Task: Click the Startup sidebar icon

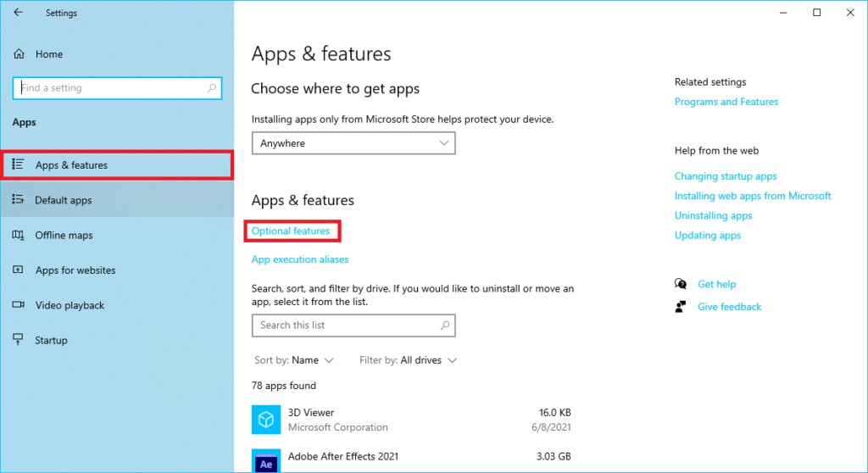Action: pyautogui.click(x=19, y=340)
